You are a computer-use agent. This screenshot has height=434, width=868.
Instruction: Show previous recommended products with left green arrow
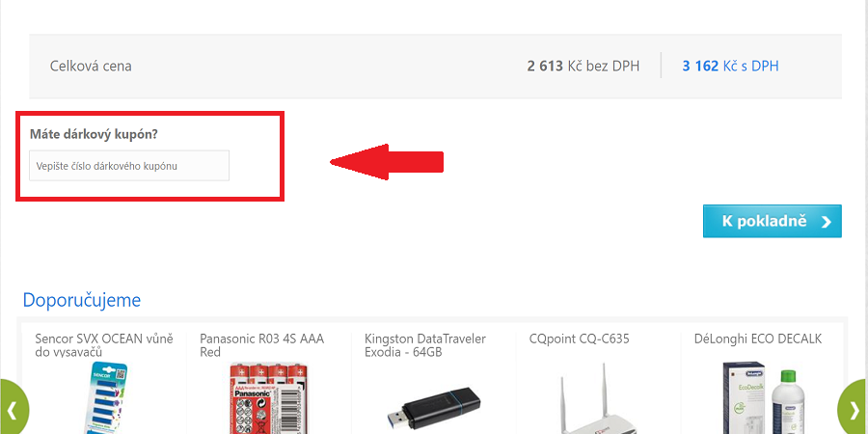point(14,407)
